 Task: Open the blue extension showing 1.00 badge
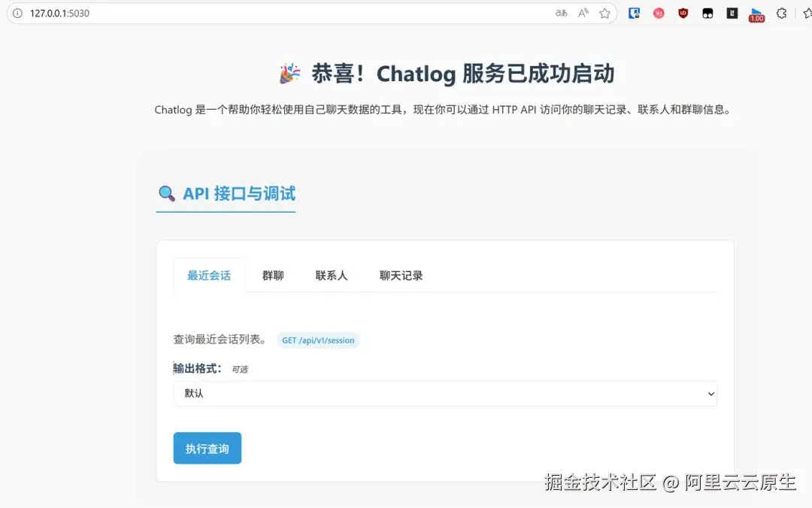click(x=756, y=14)
